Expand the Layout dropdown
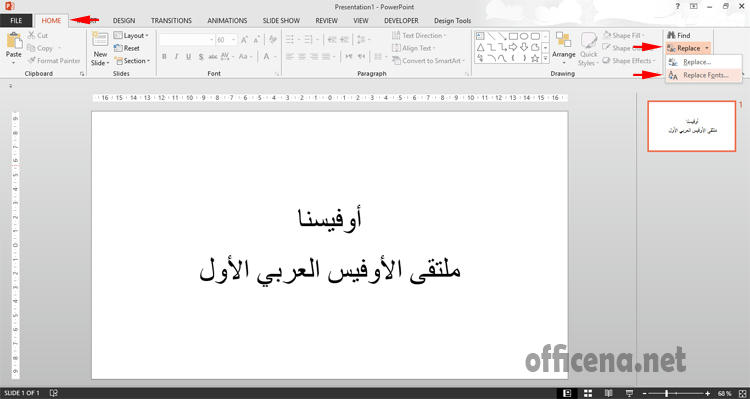Image resolution: width=750 pixels, height=399 pixels. tap(131, 35)
